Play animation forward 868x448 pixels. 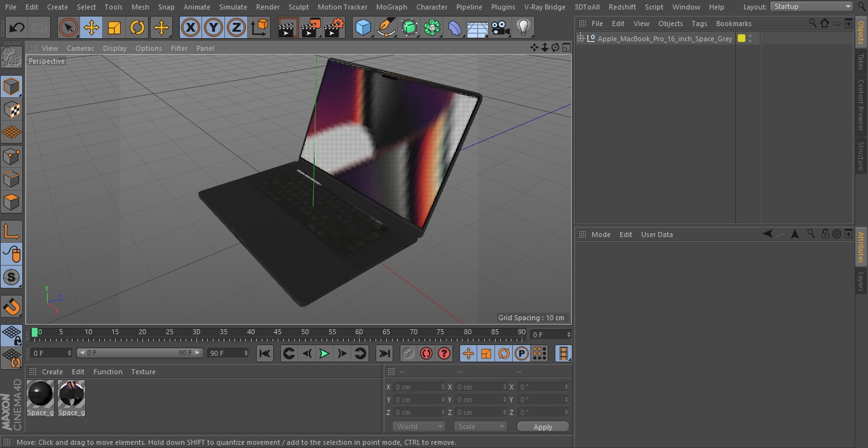coord(324,353)
